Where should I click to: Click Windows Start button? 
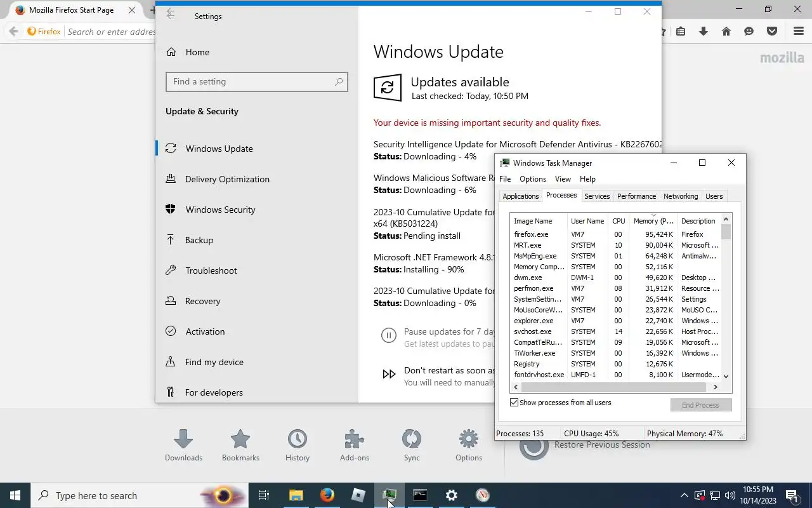pyautogui.click(x=15, y=495)
